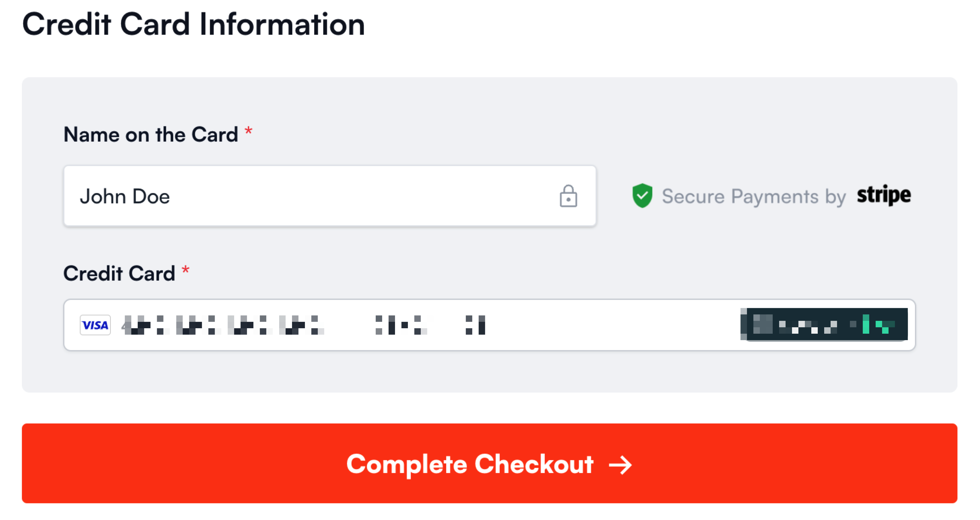Screen dimensions: 980x520
Task: Click red asterisk beside Credit Card label
Action: [185, 270]
